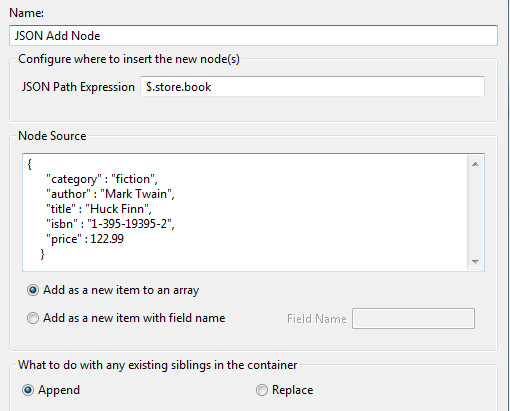Place cursor on the "price" : 122.99 line
This screenshot has width=510, height=411.
click(x=85, y=239)
